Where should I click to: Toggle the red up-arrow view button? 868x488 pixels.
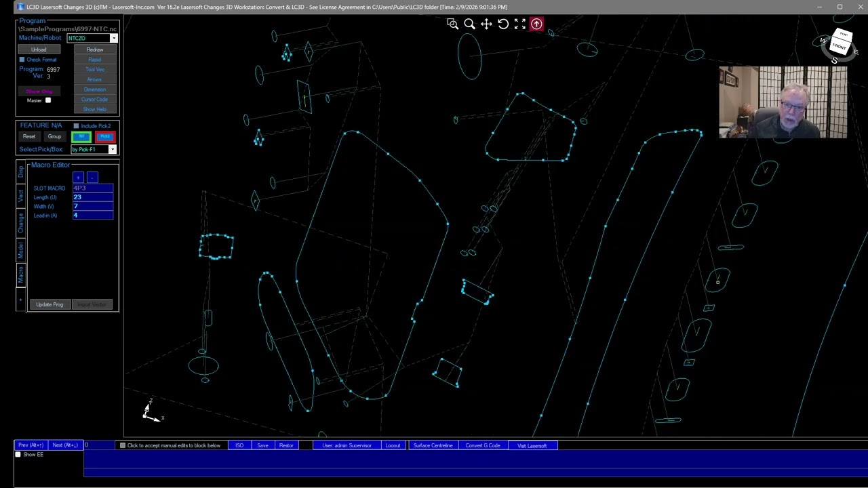coord(536,24)
